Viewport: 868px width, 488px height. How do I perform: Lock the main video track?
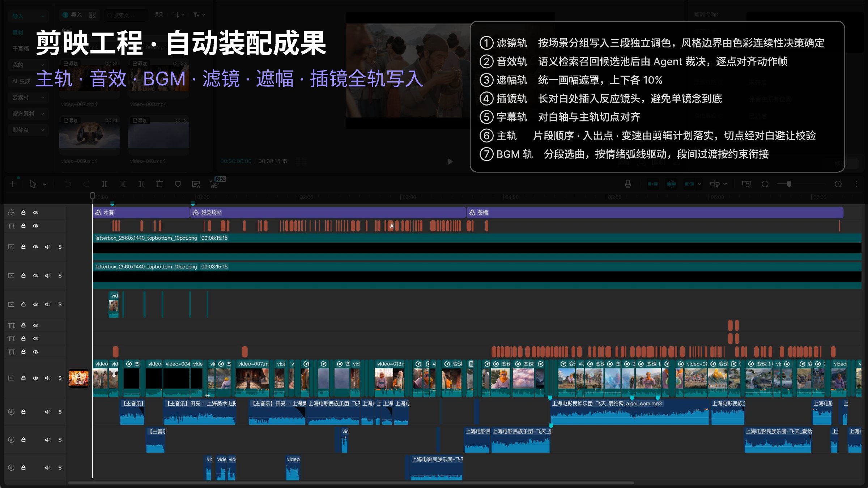click(24, 378)
